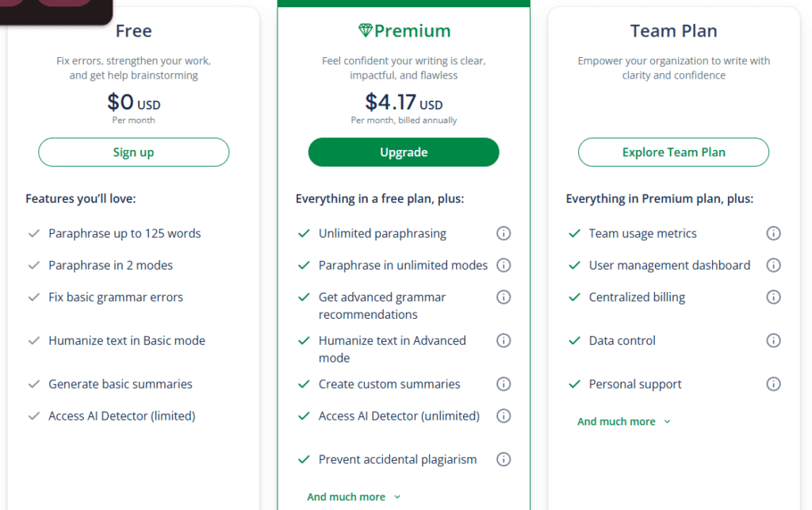Viewport: 812px width, 510px height.
Task: Open Explore Team Plan
Action: coord(673,151)
